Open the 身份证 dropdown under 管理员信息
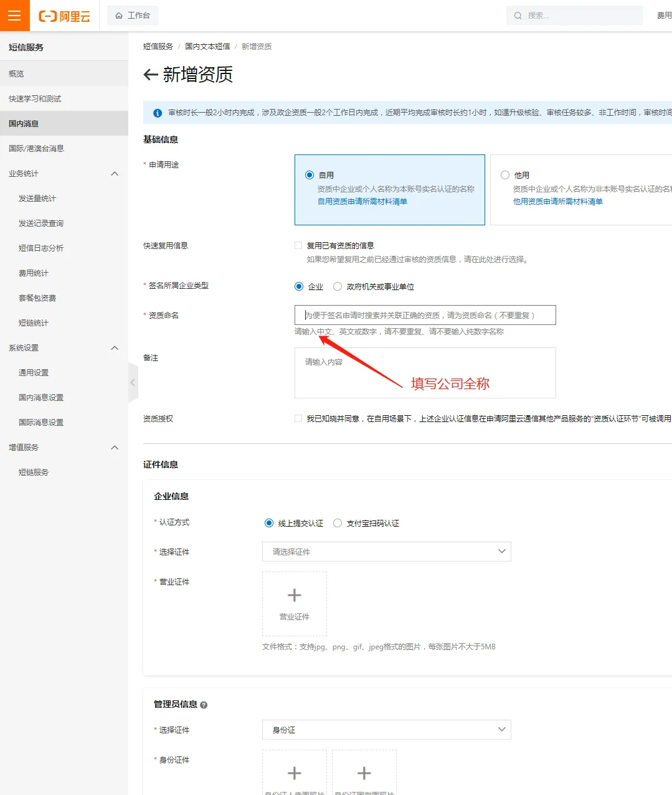The image size is (672, 795). point(386,729)
